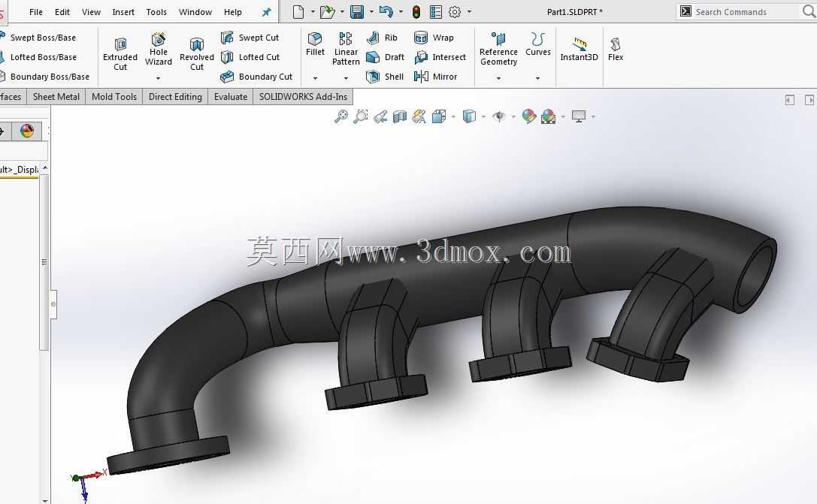
Task: Open the Options dropdown arrow
Action: tap(470, 11)
